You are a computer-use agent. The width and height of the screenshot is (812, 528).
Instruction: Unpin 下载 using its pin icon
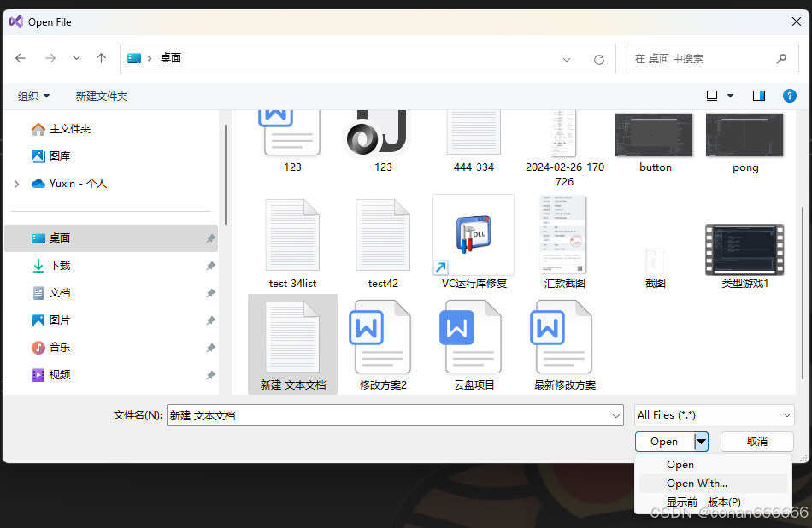pyautogui.click(x=210, y=266)
